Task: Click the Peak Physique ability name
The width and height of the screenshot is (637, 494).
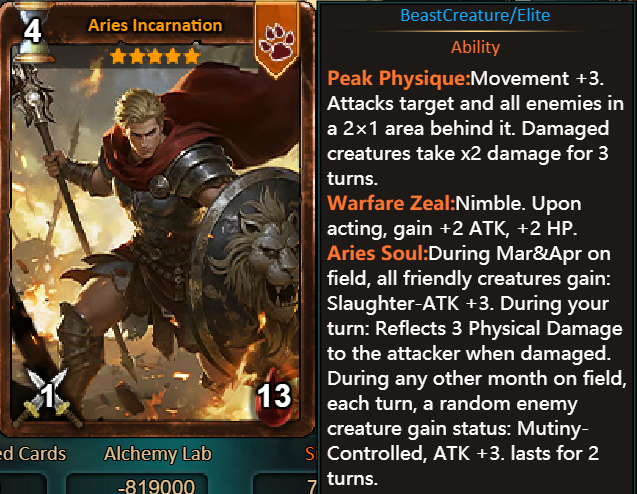Action: (399, 78)
